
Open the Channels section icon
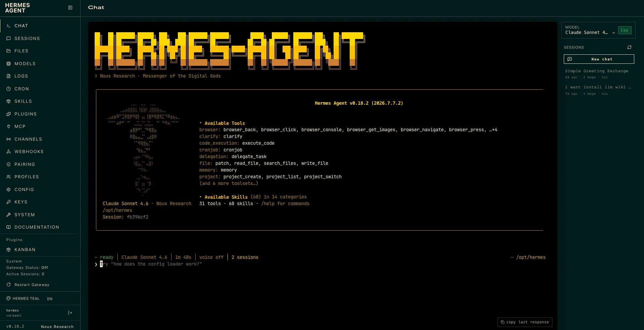[9, 139]
